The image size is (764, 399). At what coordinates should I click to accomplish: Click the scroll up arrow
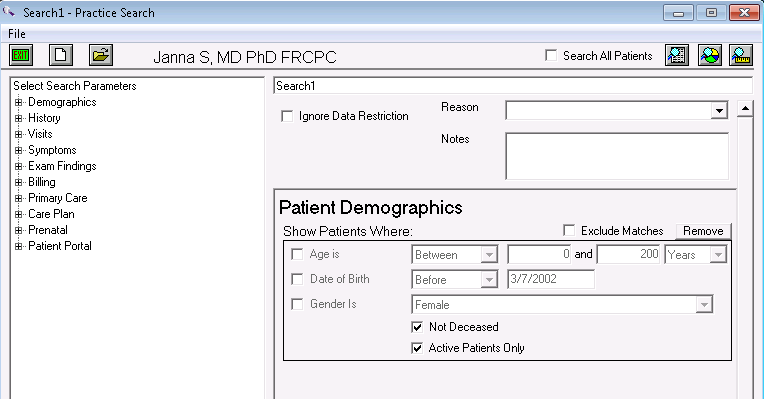pyautogui.click(x=745, y=108)
